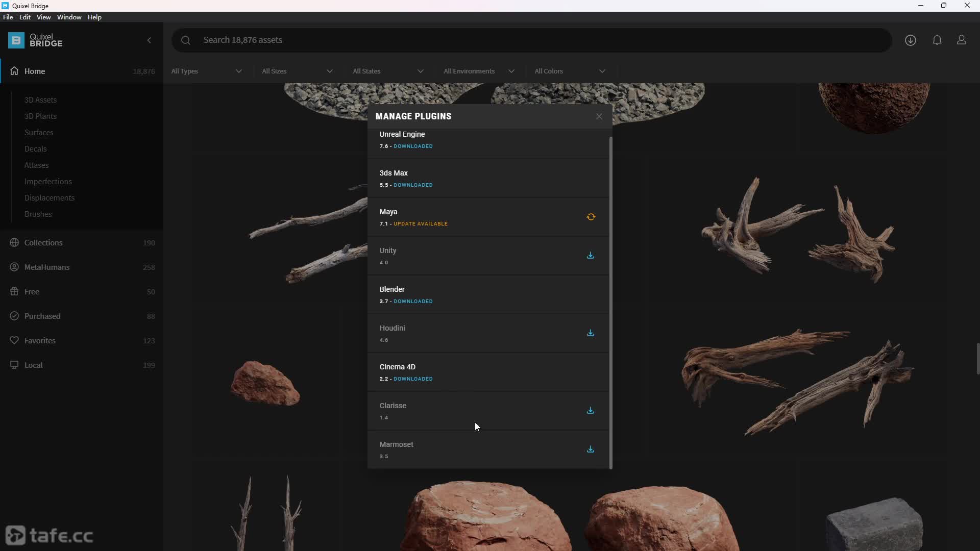Click the Blender plugin row
Viewport: 980px width, 551px height.
(x=488, y=294)
